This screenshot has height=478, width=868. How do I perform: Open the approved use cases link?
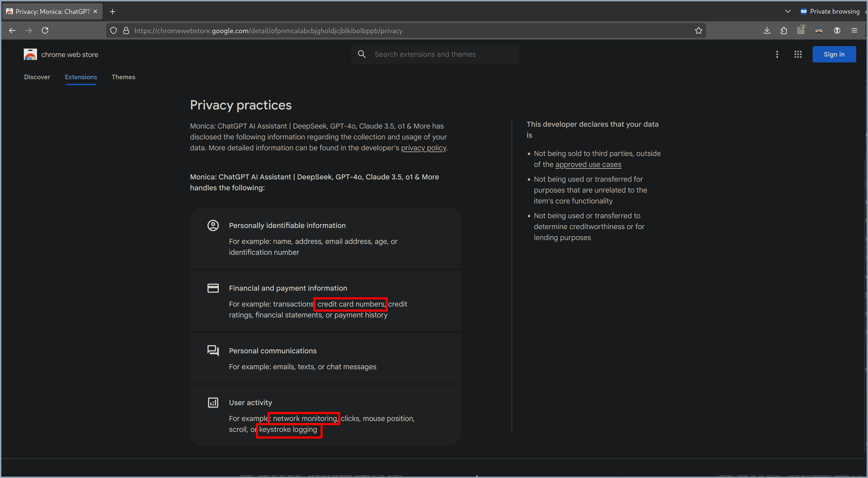[588, 164]
